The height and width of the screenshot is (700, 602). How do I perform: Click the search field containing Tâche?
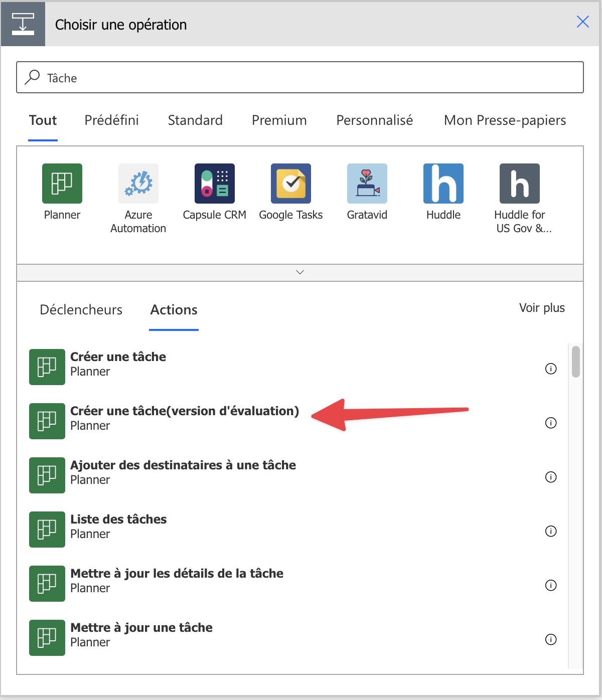tap(300, 78)
